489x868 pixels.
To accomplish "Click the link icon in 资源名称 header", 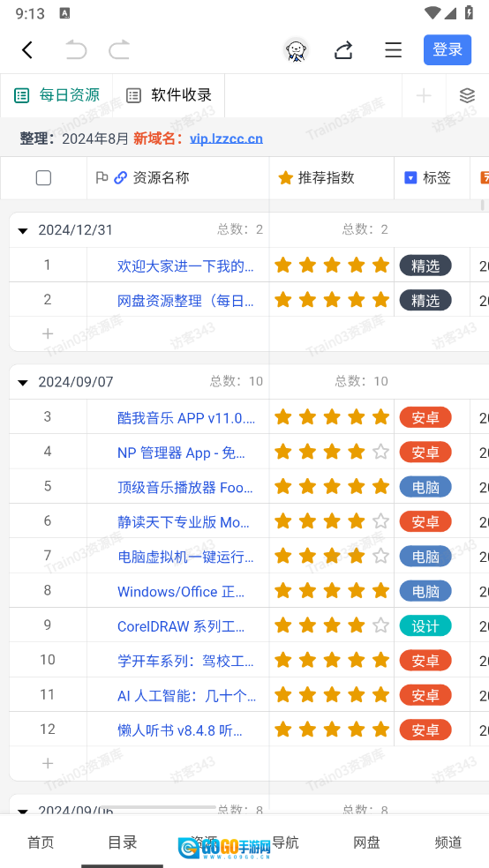I will [x=121, y=177].
